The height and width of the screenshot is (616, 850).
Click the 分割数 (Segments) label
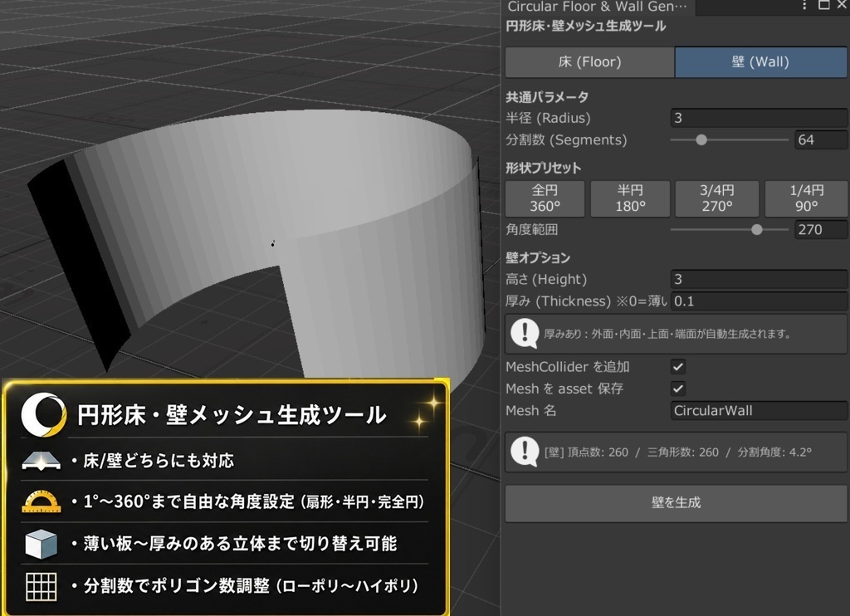[566, 140]
